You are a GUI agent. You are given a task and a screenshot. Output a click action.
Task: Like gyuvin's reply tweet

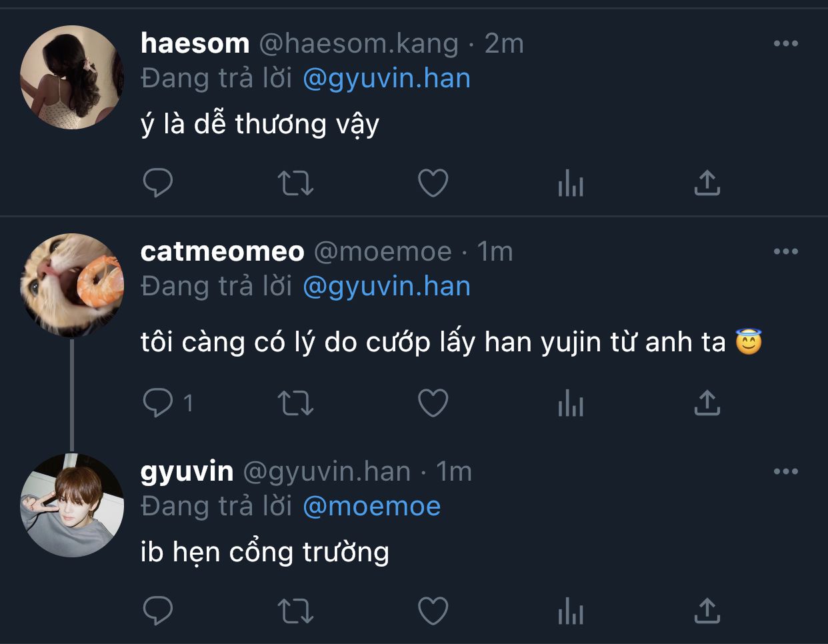pos(433,611)
